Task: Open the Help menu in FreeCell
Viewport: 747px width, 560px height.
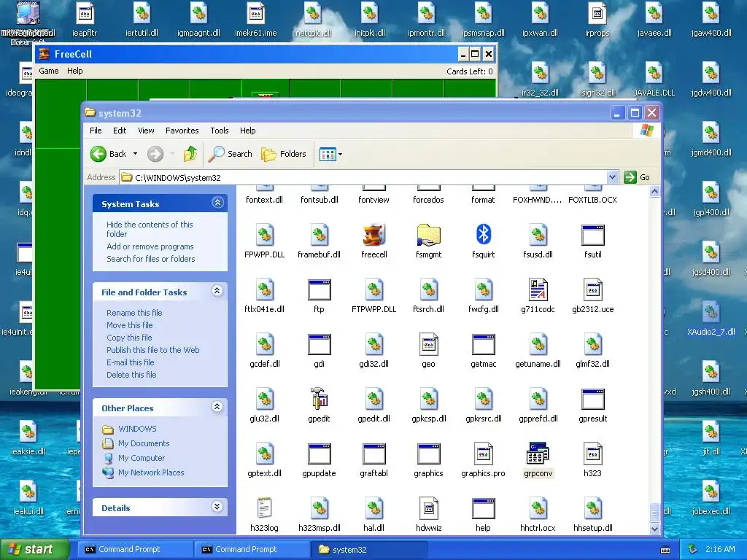Action: click(75, 71)
